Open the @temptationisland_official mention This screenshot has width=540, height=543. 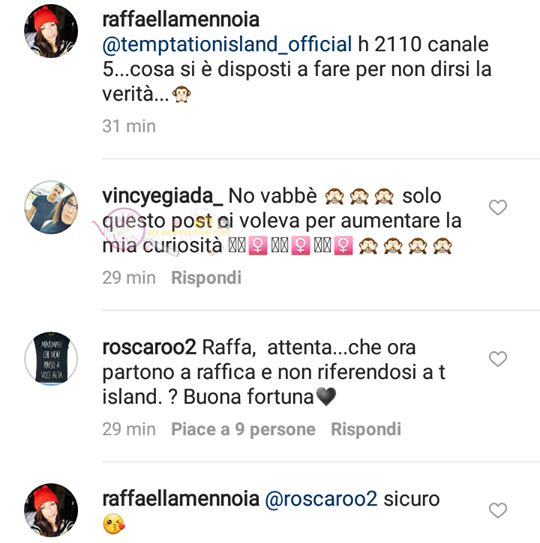tap(227, 45)
